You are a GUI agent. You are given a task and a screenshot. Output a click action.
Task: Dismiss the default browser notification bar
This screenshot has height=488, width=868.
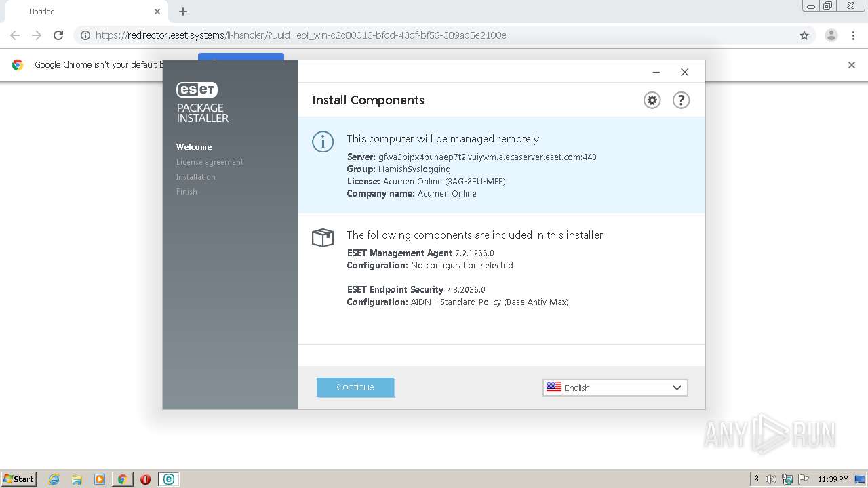[852, 65]
